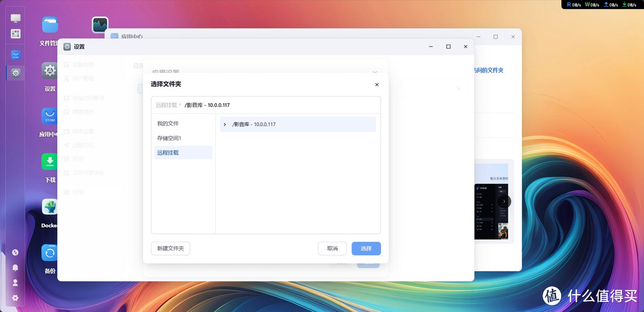Select 远程挂载 in the folder sidebar
644x312 pixels.
pos(183,153)
